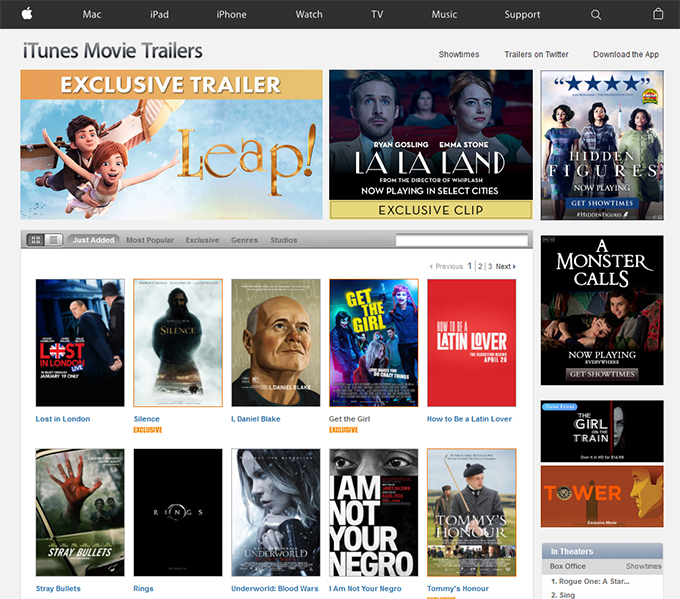Go to page 2
The height and width of the screenshot is (599, 680).
[480, 266]
